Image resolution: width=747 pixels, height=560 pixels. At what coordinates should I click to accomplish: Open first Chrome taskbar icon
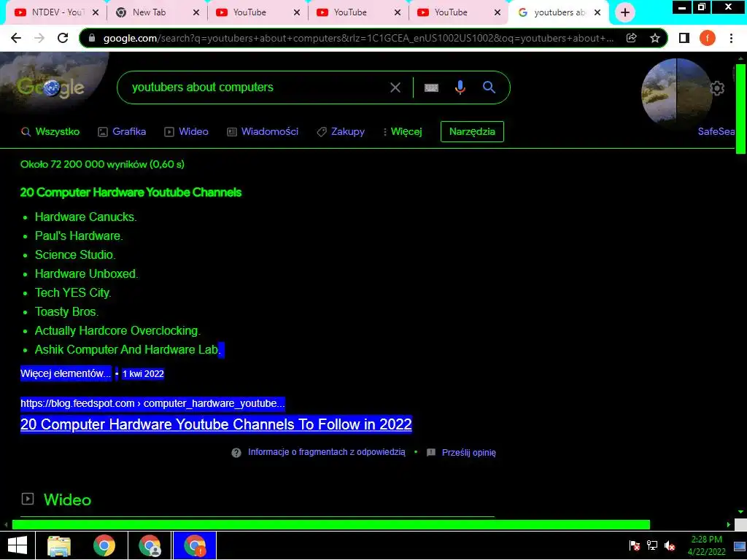coord(104,545)
